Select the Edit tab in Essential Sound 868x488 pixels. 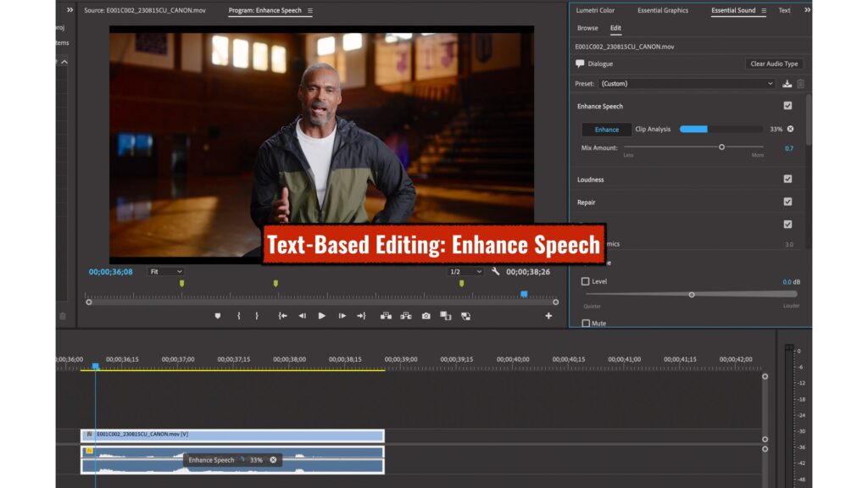point(615,28)
